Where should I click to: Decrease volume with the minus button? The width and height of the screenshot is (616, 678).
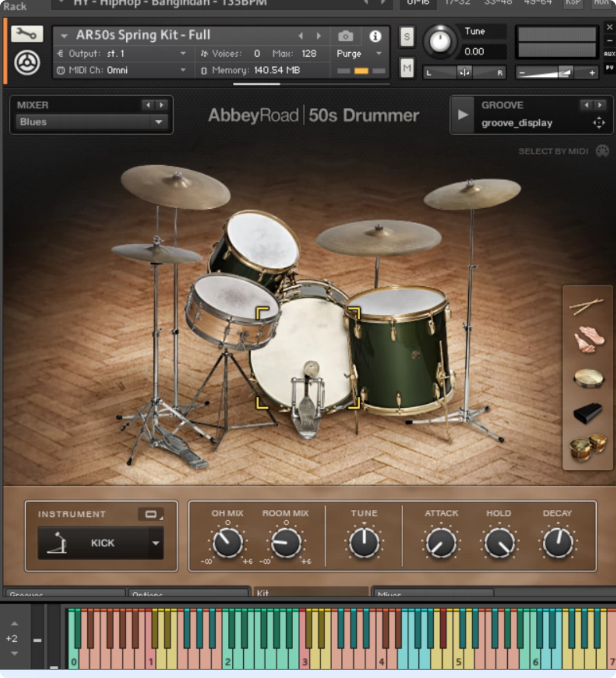coord(522,73)
